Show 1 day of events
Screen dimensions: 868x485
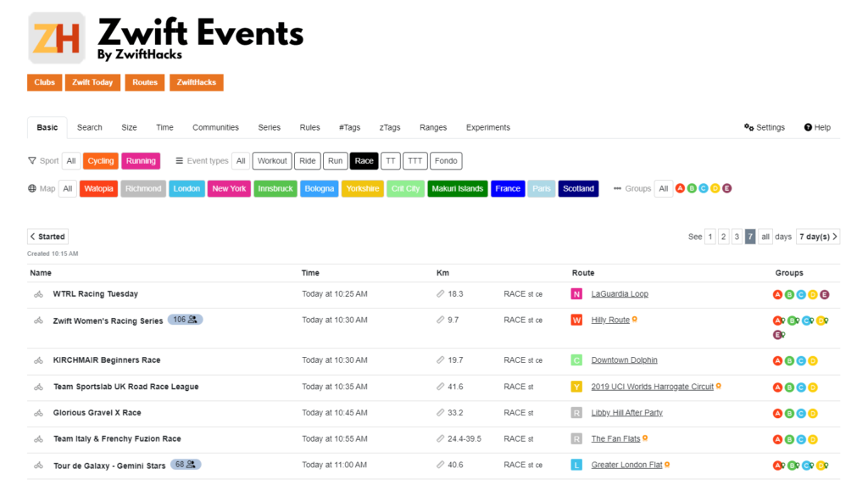point(709,237)
